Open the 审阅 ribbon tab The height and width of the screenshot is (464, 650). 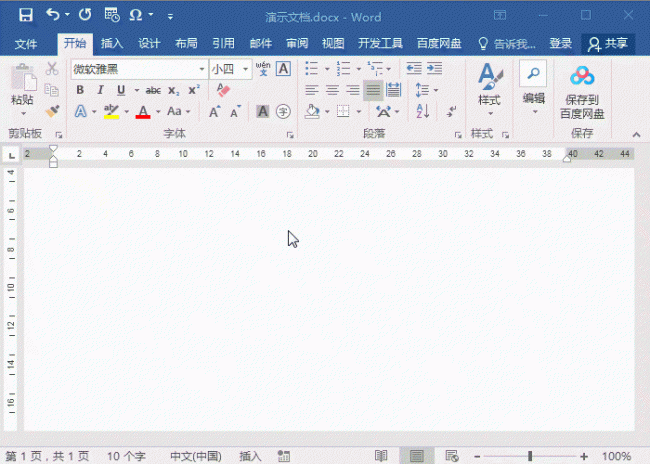[x=297, y=43]
